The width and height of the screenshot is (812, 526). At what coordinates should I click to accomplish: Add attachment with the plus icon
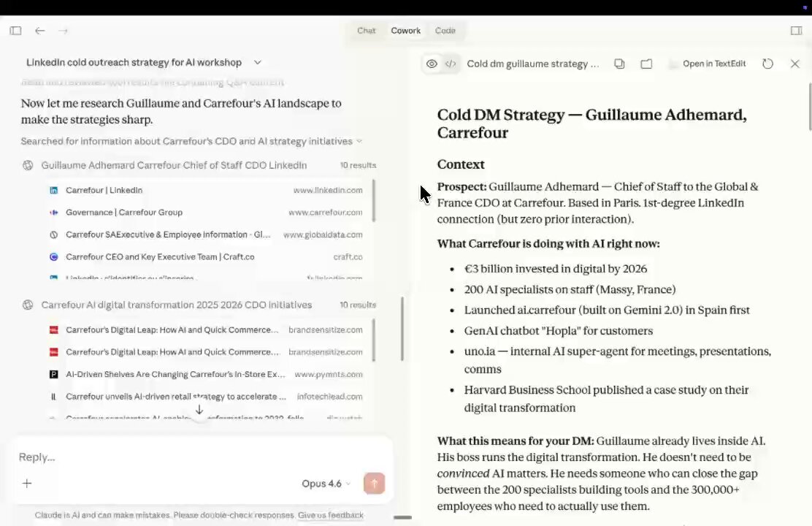coord(27,484)
